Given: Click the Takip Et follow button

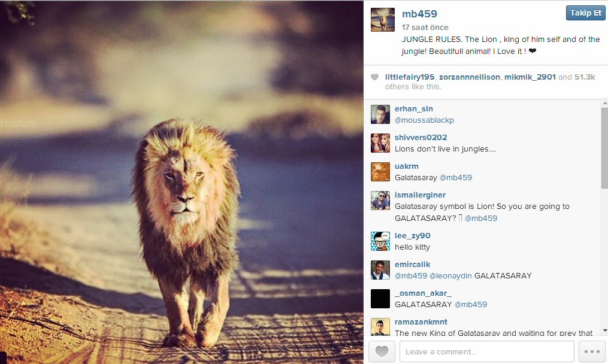Looking at the screenshot, I should coord(585,13).
